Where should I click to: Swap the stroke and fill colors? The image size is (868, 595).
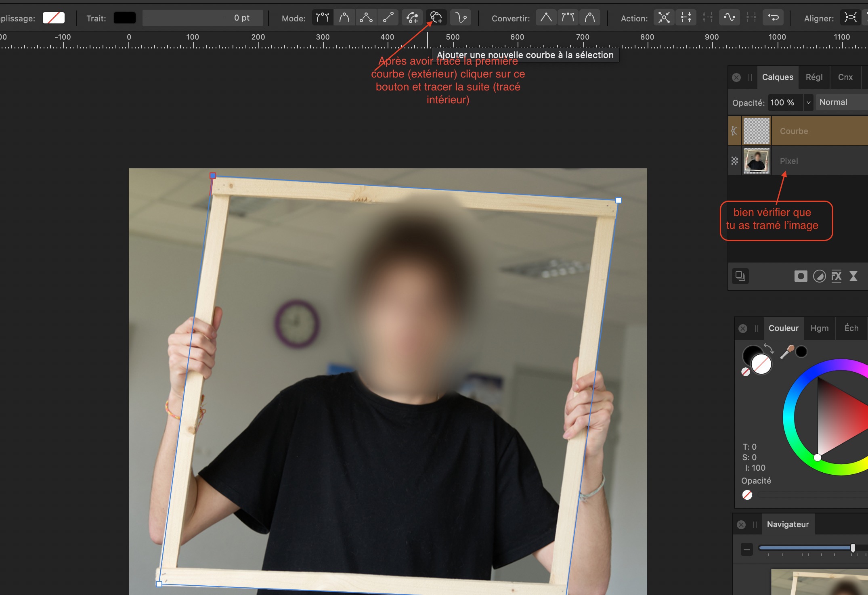pos(769,348)
